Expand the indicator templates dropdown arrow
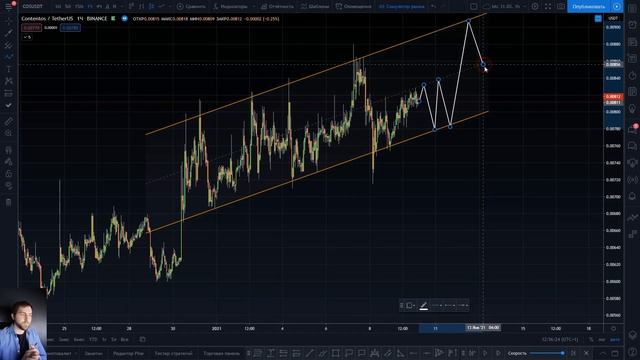The width and height of the screenshot is (640, 360). coord(253,6)
